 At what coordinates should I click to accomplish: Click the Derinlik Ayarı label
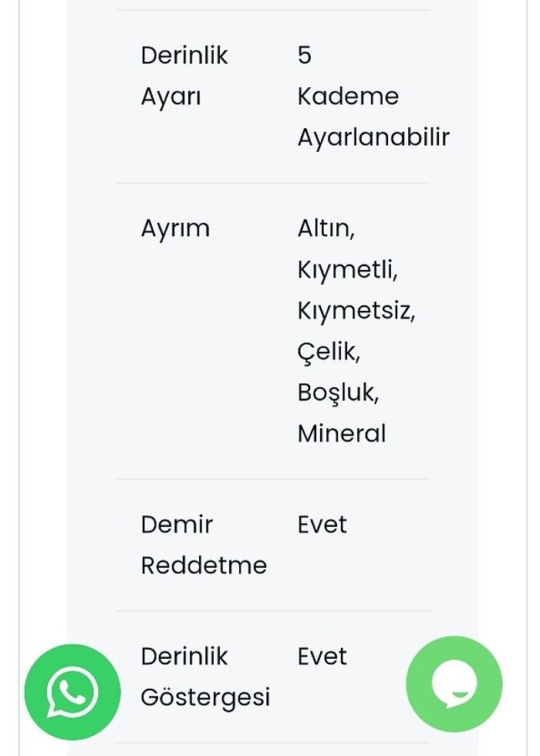[x=184, y=76]
